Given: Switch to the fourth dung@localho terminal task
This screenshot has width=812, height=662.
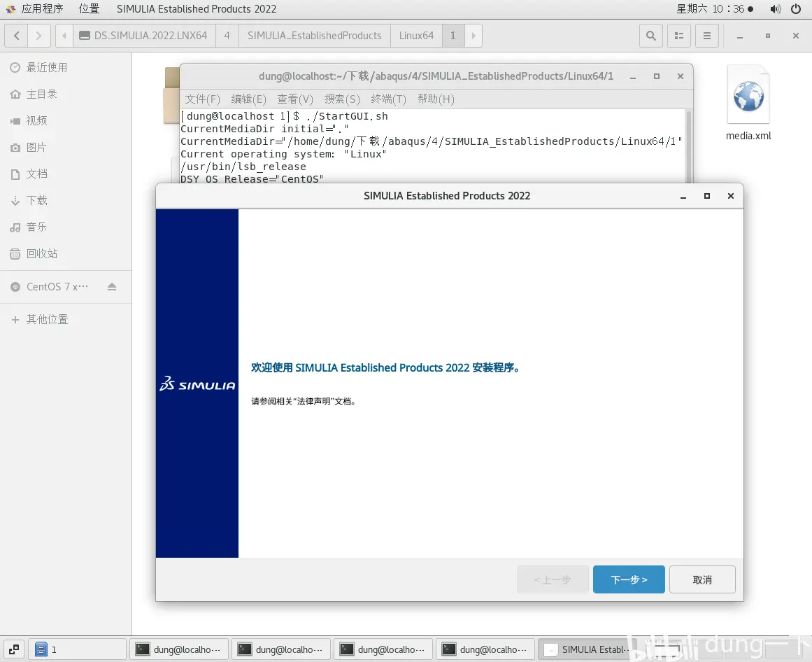Looking at the screenshot, I should pos(485,649).
